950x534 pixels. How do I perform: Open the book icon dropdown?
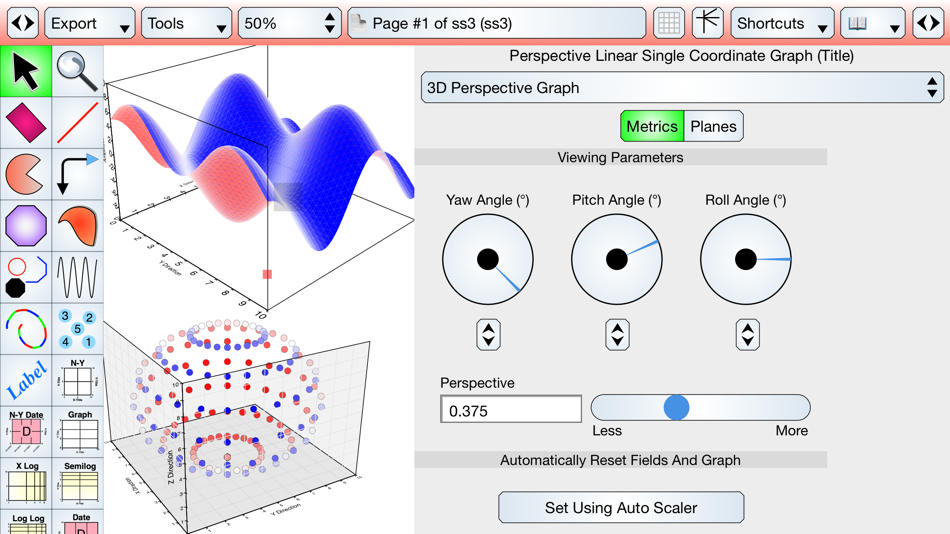coord(873,24)
